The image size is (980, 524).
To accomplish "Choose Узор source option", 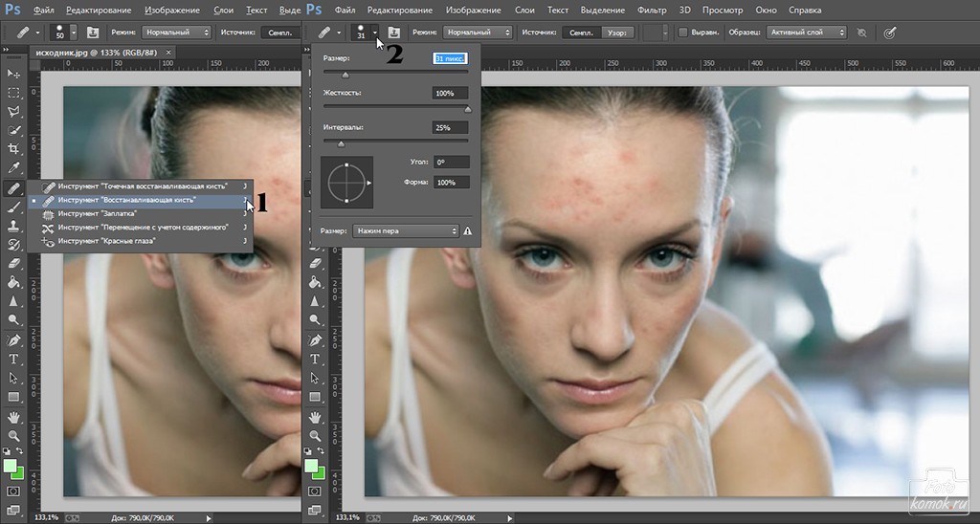I will click(x=617, y=33).
